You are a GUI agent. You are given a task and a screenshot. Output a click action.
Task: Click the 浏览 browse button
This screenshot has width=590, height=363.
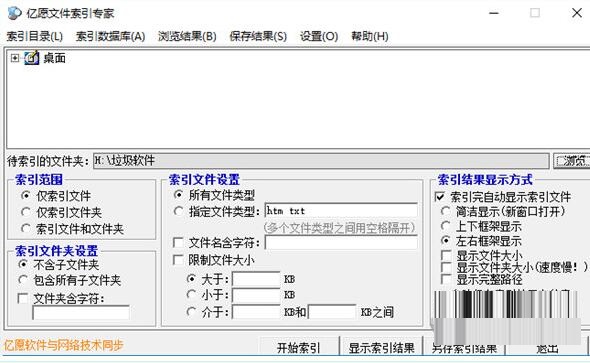pyautogui.click(x=572, y=161)
